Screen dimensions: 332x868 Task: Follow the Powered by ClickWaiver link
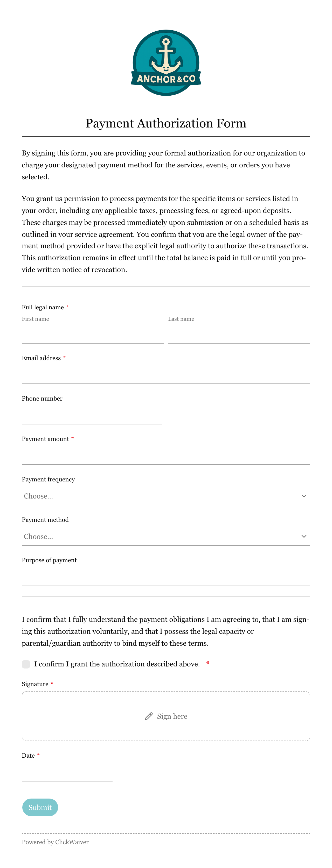pos(55,842)
